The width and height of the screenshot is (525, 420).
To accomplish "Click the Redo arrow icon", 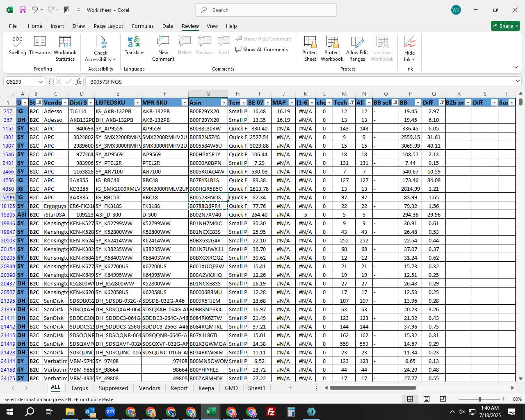I will point(51,10).
